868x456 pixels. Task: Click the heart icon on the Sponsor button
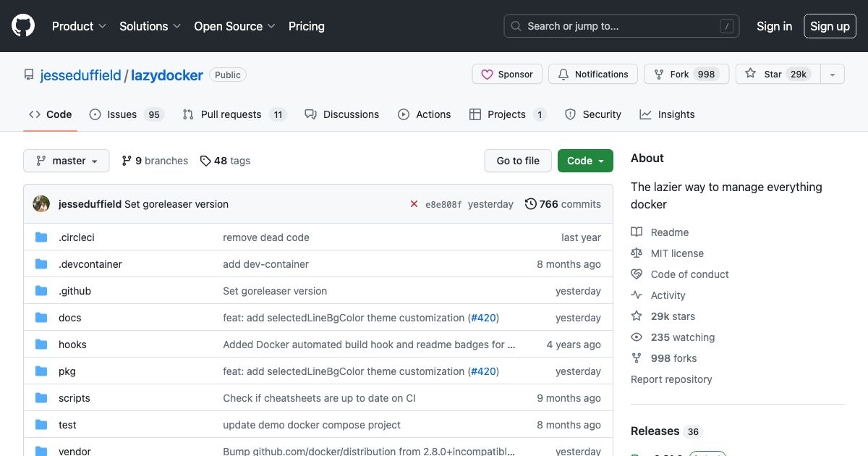[488, 74]
